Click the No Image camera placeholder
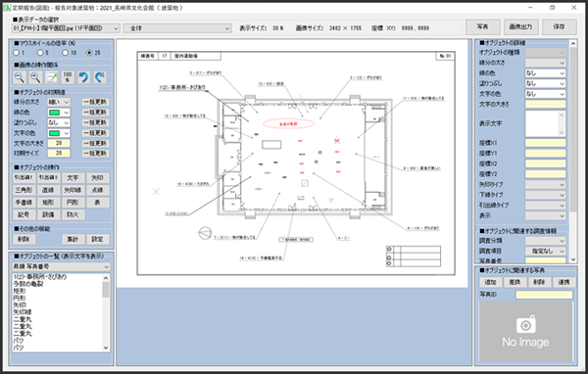 (x=525, y=331)
